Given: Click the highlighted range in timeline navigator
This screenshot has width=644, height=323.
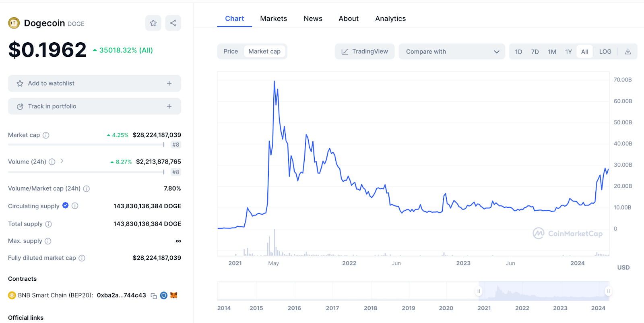Looking at the screenshot, I should 543,291.
